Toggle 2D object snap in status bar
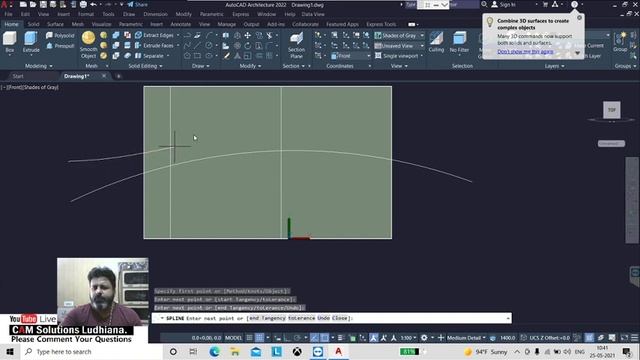The image size is (640, 360). tap(324, 338)
